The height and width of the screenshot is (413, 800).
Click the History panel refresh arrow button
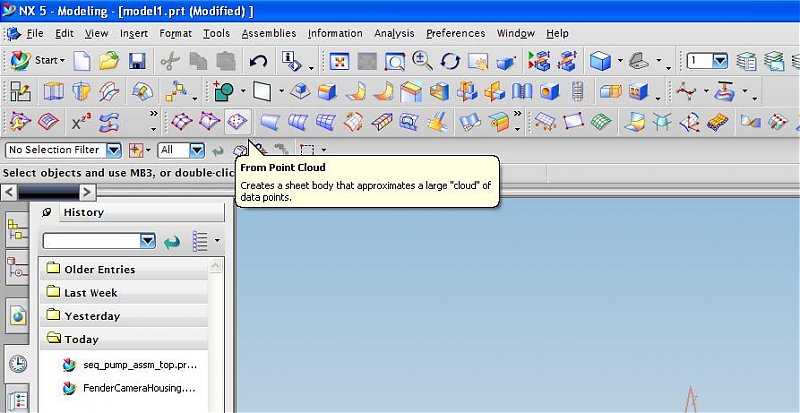click(172, 241)
